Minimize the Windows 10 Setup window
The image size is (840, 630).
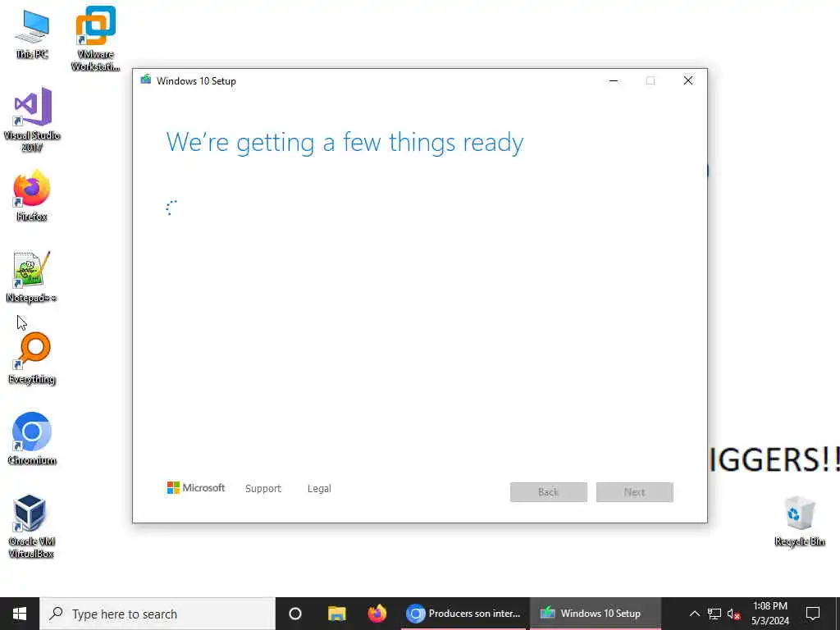[x=614, y=81]
